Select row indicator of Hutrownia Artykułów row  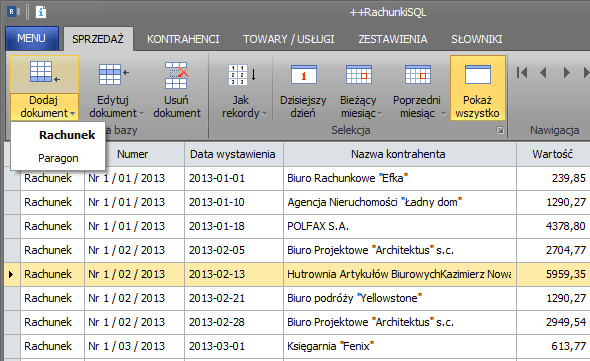tap(12, 274)
